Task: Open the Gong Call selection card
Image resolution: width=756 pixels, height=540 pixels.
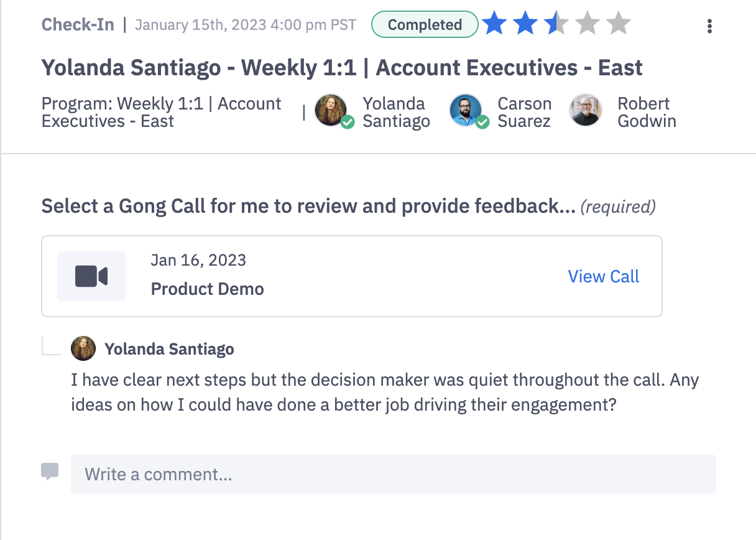Action: click(352, 276)
